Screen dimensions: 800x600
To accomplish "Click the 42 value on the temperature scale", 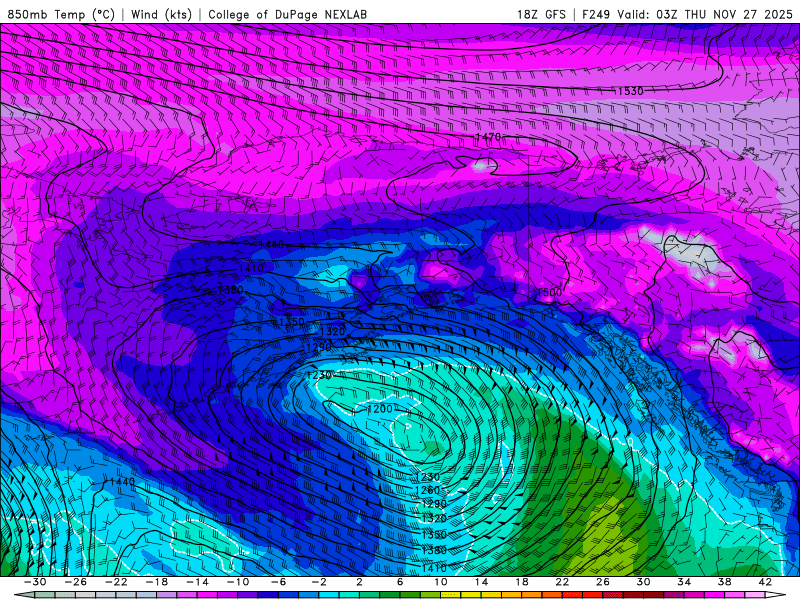I will [765, 582].
